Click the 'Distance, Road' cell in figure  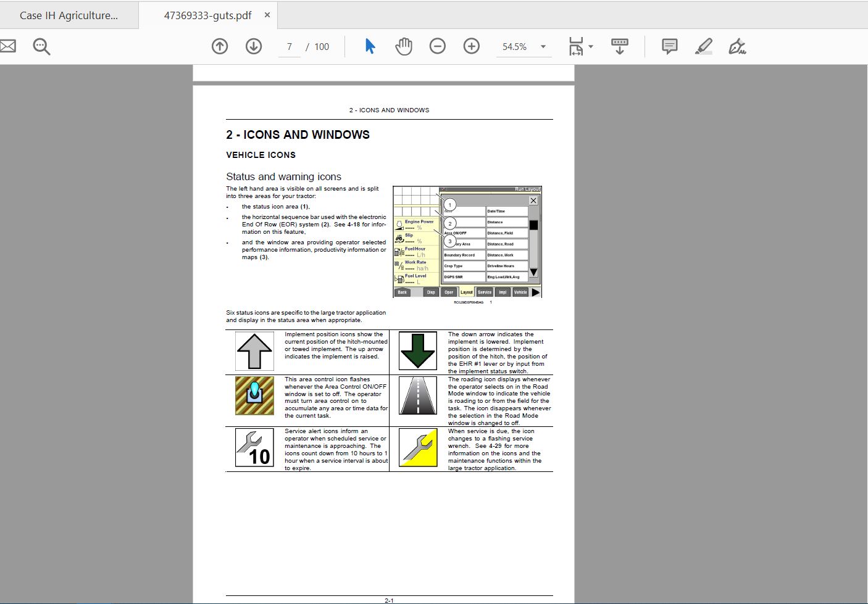507,244
